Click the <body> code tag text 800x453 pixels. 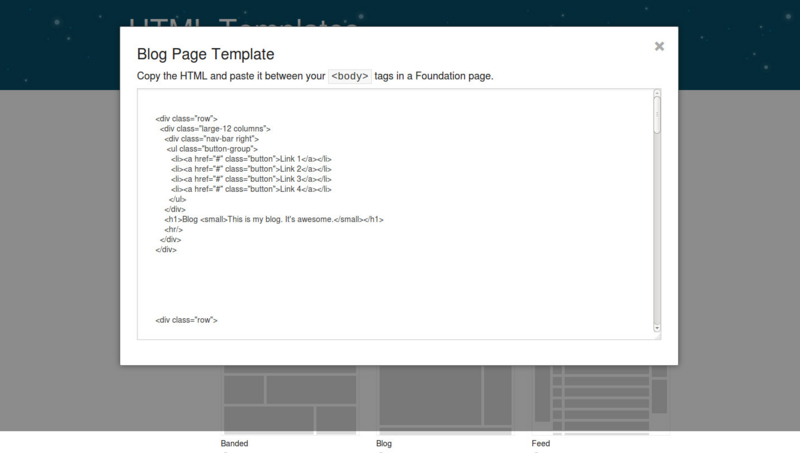[x=349, y=76]
